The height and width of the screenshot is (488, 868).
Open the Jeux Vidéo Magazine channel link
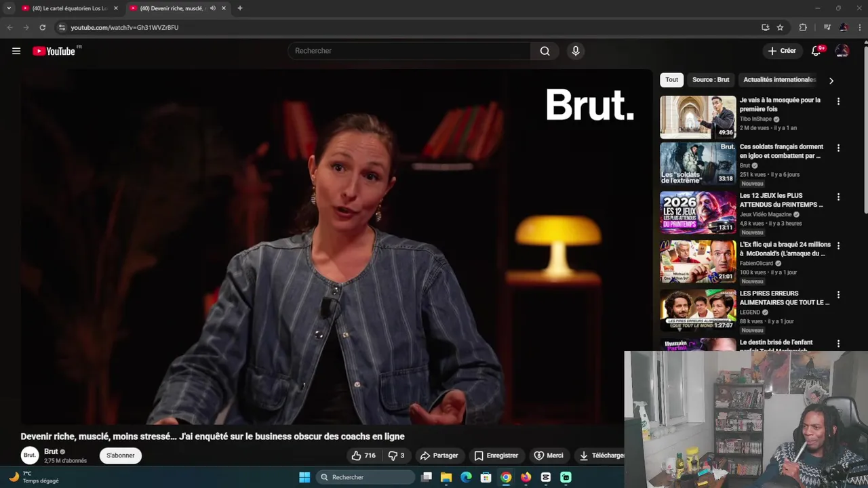click(766, 215)
